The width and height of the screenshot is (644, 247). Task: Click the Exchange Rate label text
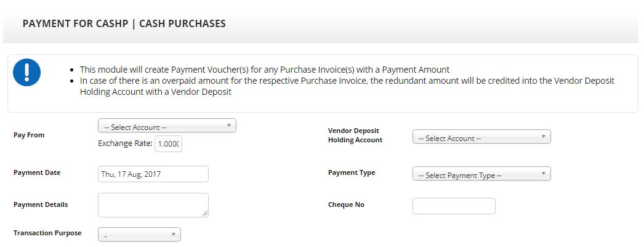[125, 144]
